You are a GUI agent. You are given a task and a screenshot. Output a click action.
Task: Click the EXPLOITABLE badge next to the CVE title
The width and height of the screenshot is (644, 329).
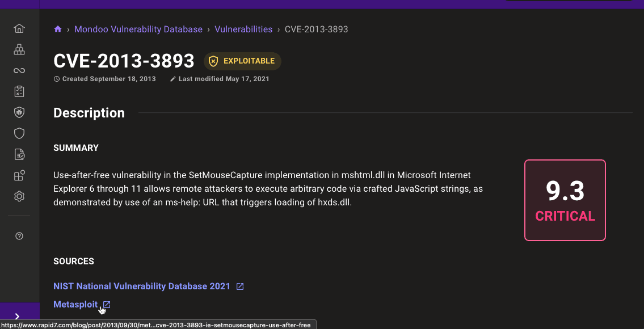click(242, 61)
